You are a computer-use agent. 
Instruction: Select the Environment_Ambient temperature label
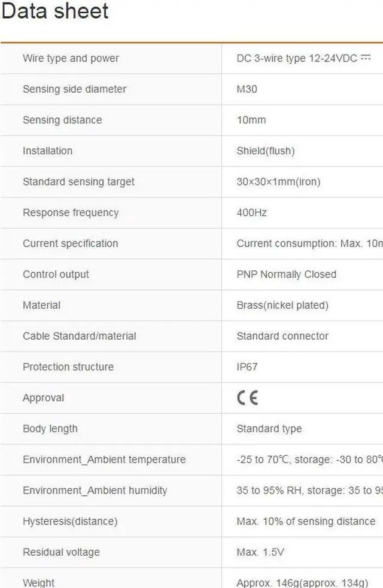(x=104, y=459)
